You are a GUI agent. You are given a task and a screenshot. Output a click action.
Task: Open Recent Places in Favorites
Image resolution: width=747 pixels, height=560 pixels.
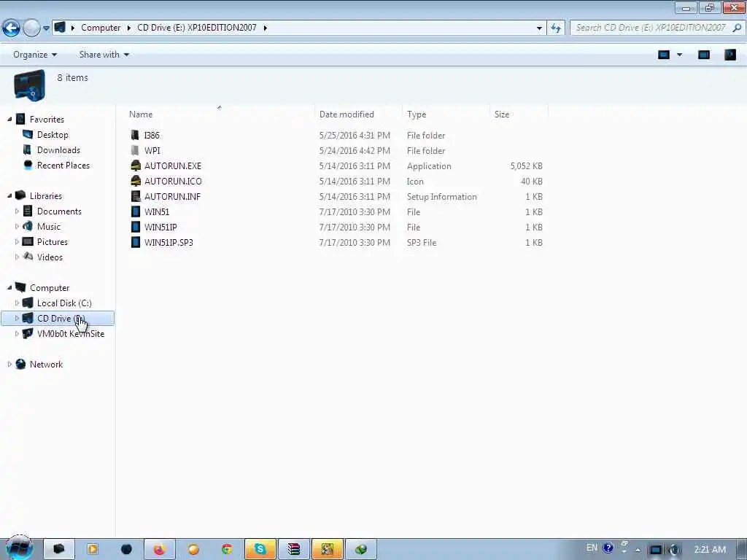[x=63, y=166]
